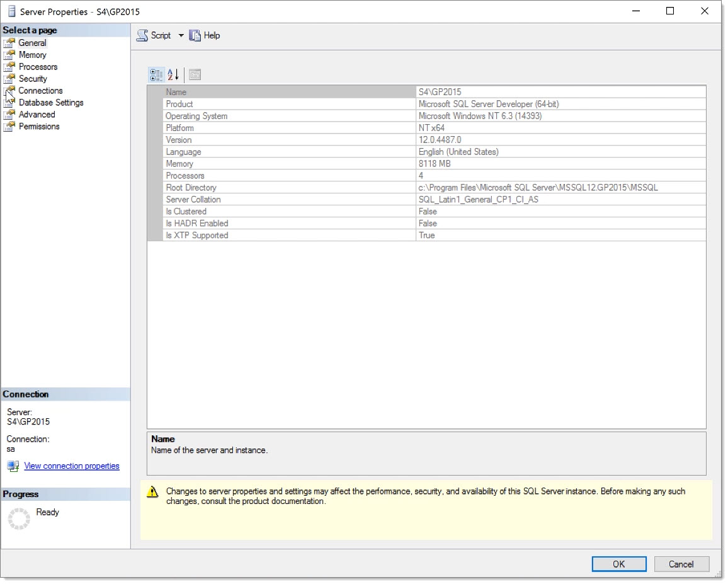Select the Is HADR Enabled label

[197, 224]
